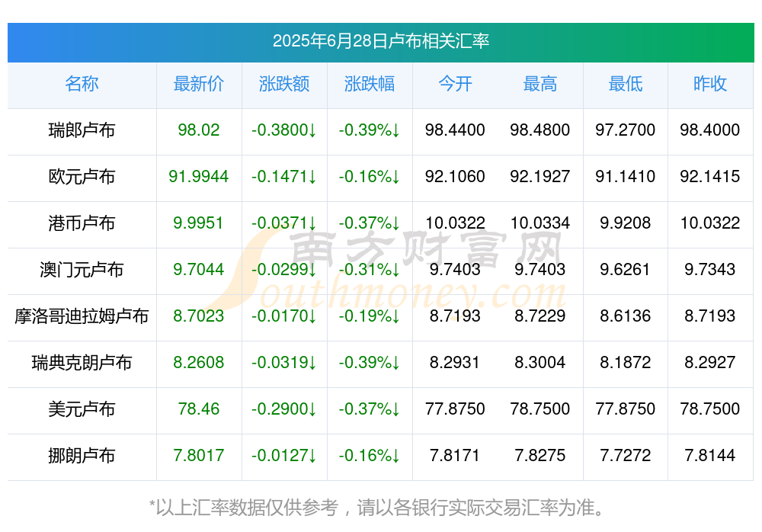Click low value 8.1872
The image size is (762, 532).
click(626, 362)
